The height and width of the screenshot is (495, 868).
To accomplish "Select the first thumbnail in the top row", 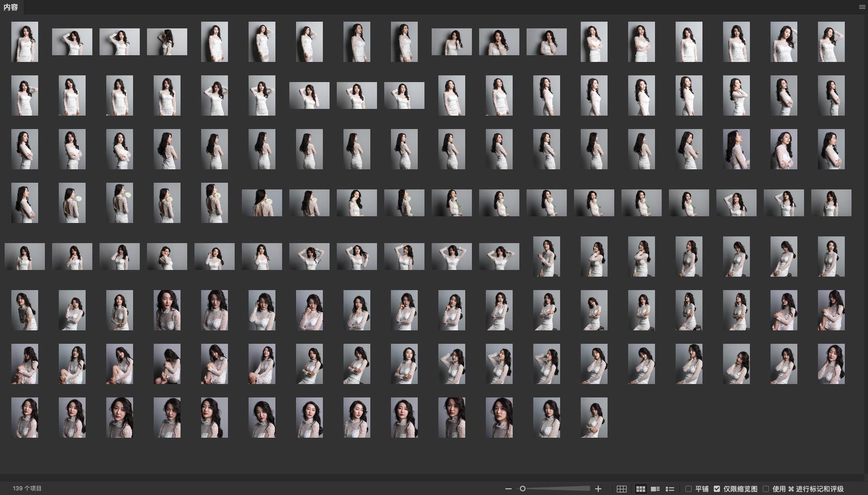I will [25, 42].
